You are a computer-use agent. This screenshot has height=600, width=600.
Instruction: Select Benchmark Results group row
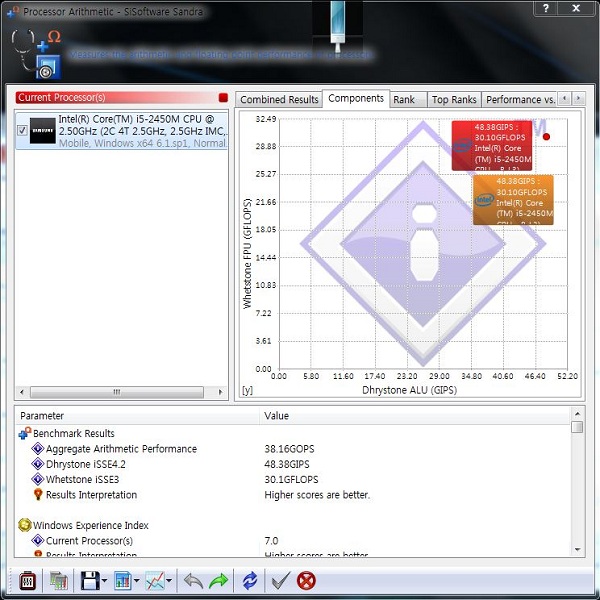[x=293, y=433]
